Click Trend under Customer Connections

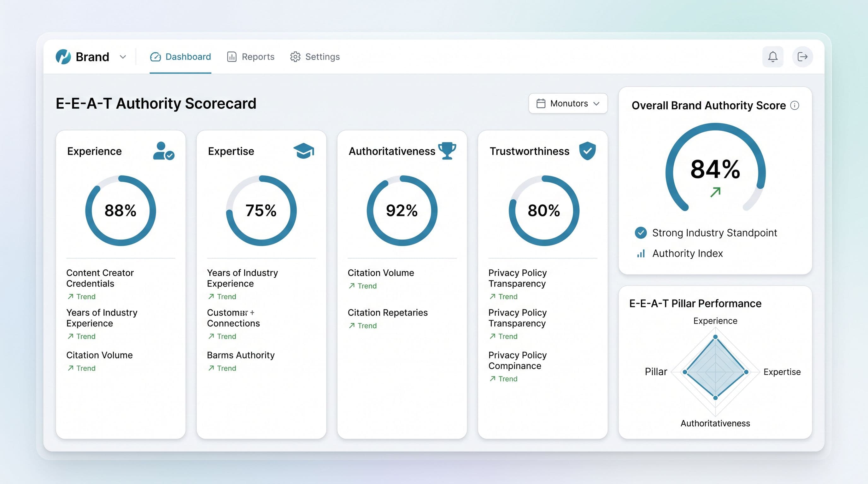222,336
